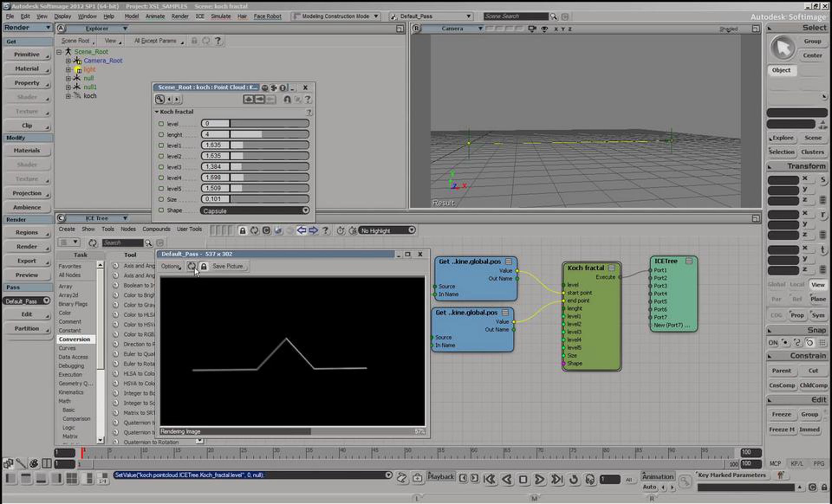Click the camera icon in the viewport B header
This screenshot has width=832, height=504.
coord(532,29)
